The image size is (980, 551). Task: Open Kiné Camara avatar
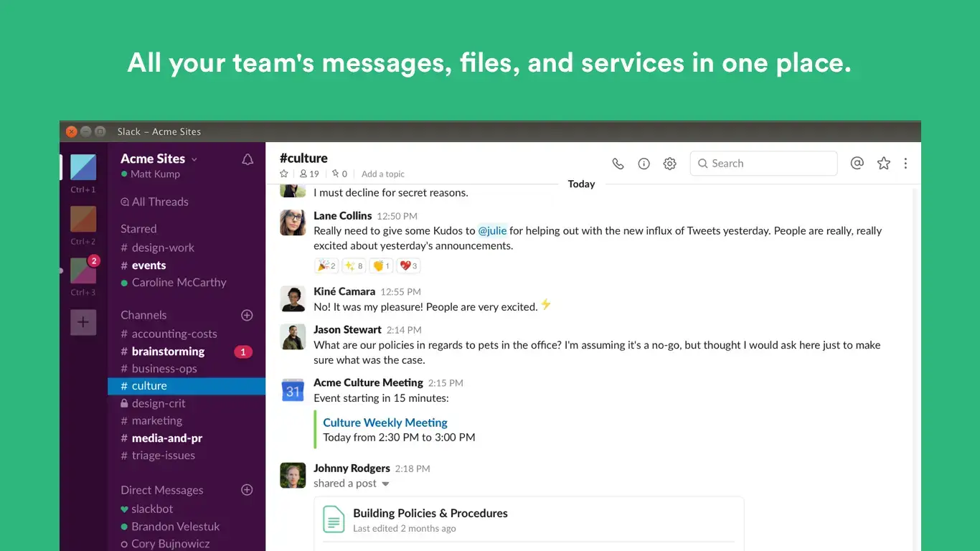[293, 299]
